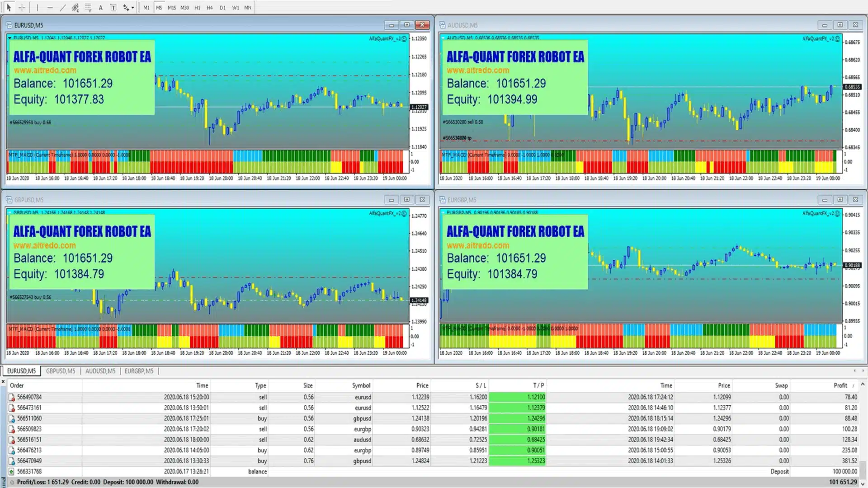Select the cursor arrow tool
The image size is (868, 488).
(9, 7)
